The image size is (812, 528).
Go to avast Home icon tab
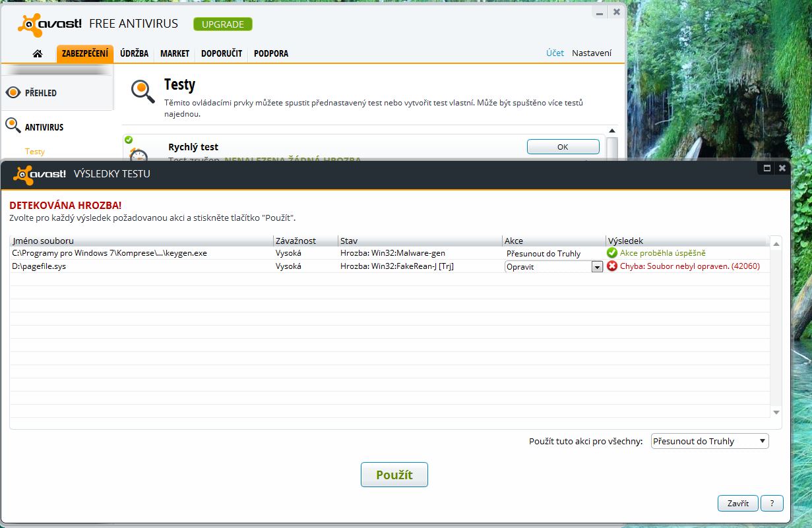click(38, 53)
